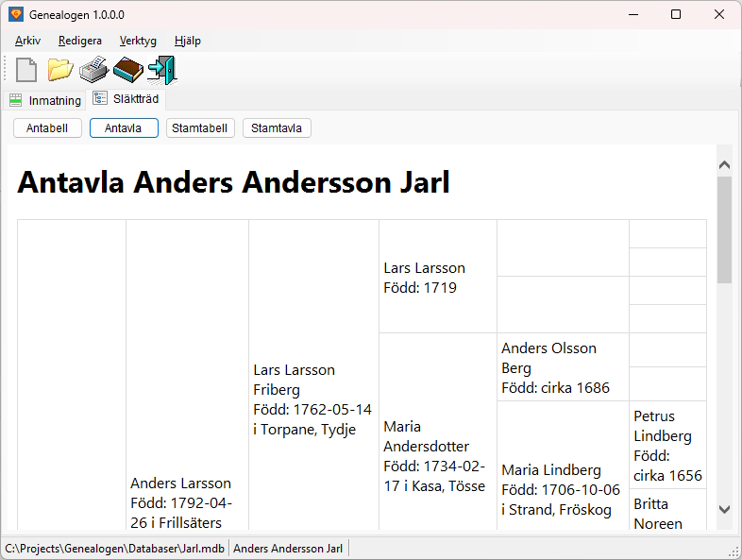Click the Släktträd tab tree icon
The image size is (742, 560).
pos(100,98)
